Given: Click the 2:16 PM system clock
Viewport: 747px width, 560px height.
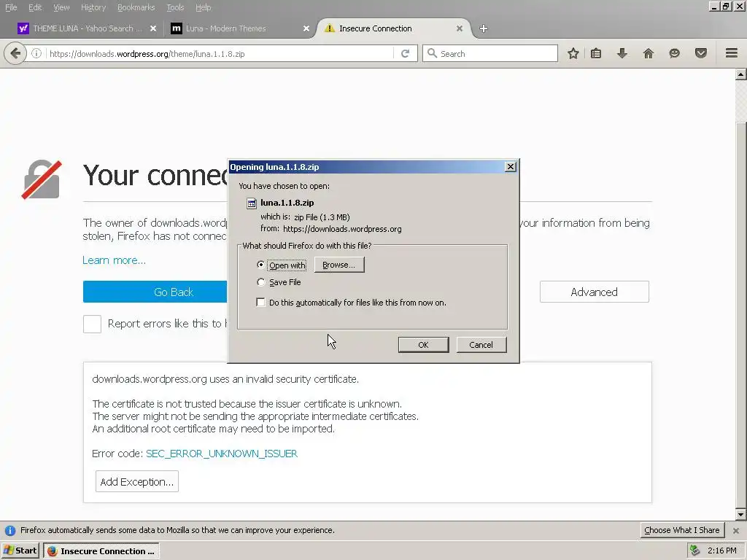Looking at the screenshot, I should pyautogui.click(x=721, y=551).
